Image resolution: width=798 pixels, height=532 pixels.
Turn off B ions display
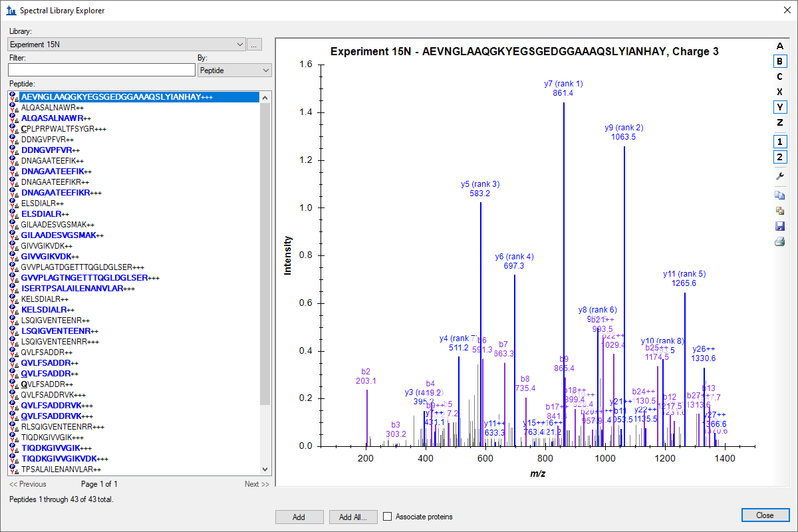779,61
